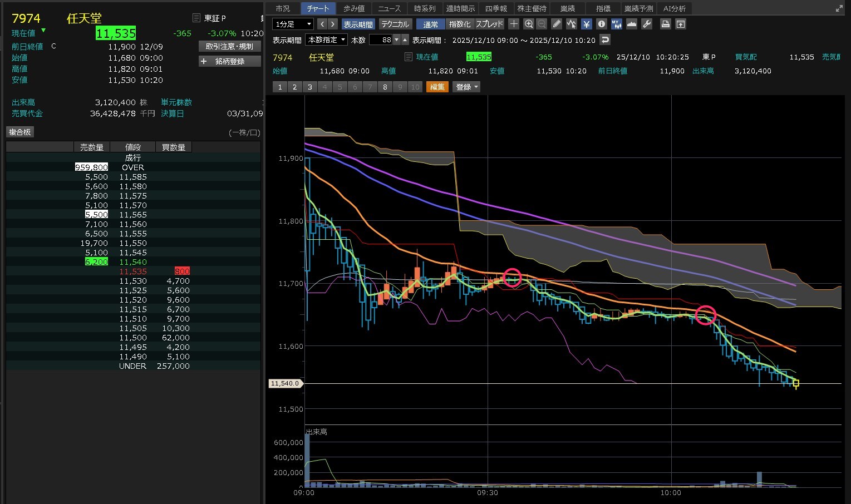Open the 1分足 timeframe dropdown
Image resolution: width=851 pixels, height=504 pixels.
(293, 24)
